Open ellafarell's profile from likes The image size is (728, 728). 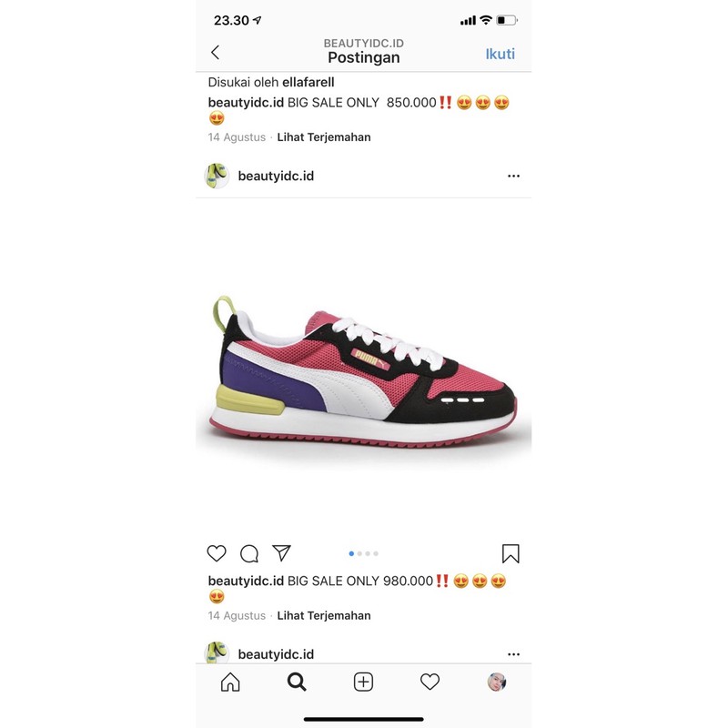click(x=308, y=82)
